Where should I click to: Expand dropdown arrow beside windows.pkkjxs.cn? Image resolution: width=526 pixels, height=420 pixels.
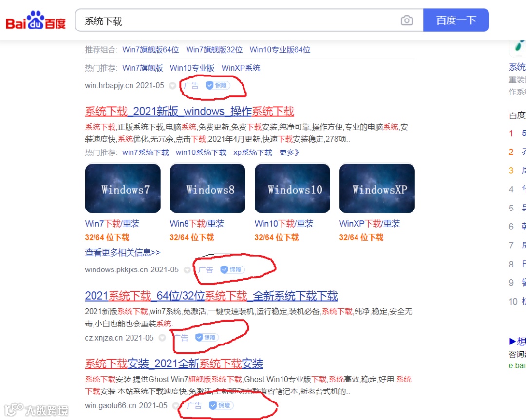[x=187, y=270]
